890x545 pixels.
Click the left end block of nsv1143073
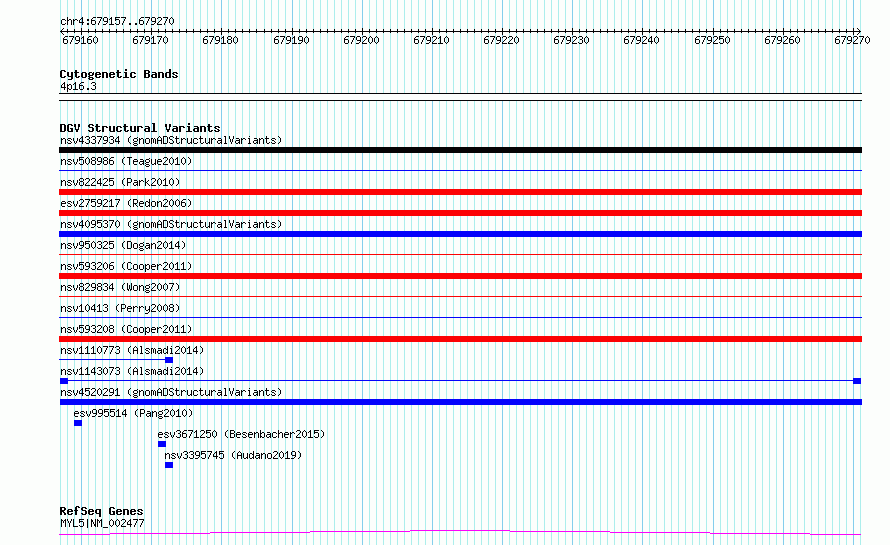coord(64,381)
